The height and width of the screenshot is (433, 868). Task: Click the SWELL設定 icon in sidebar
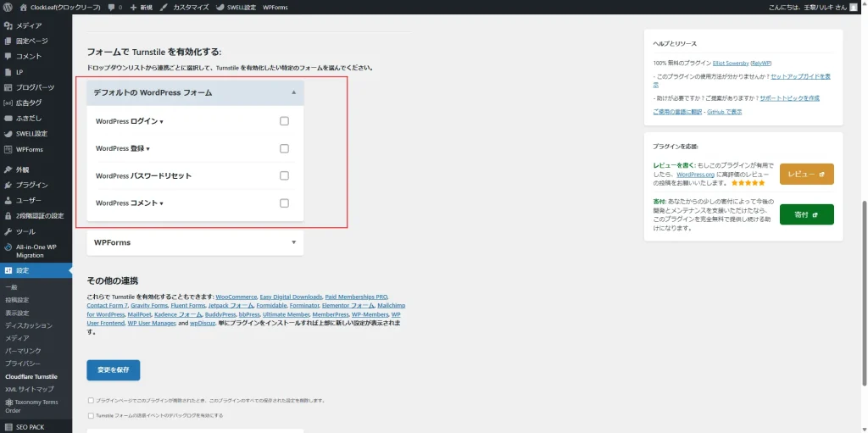8,134
